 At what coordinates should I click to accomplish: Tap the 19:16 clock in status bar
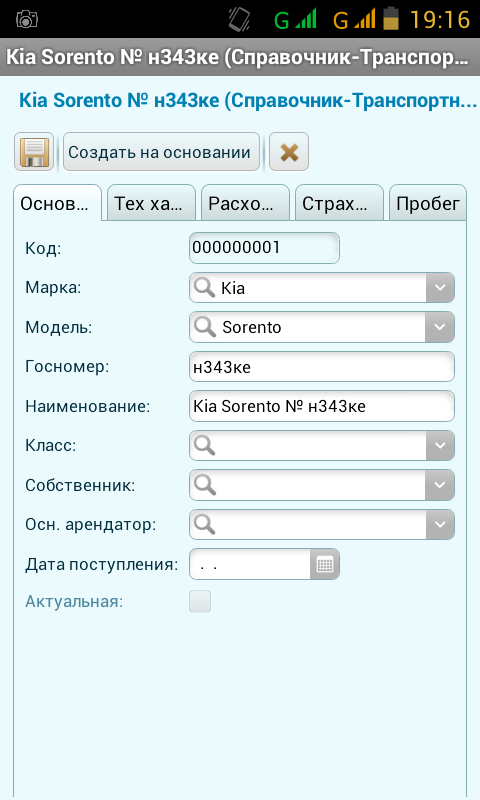(x=440, y=19)
